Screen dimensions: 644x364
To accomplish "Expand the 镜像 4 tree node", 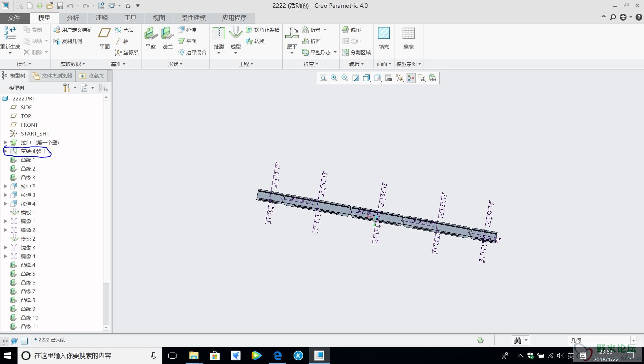I will (x=5, y=256).
